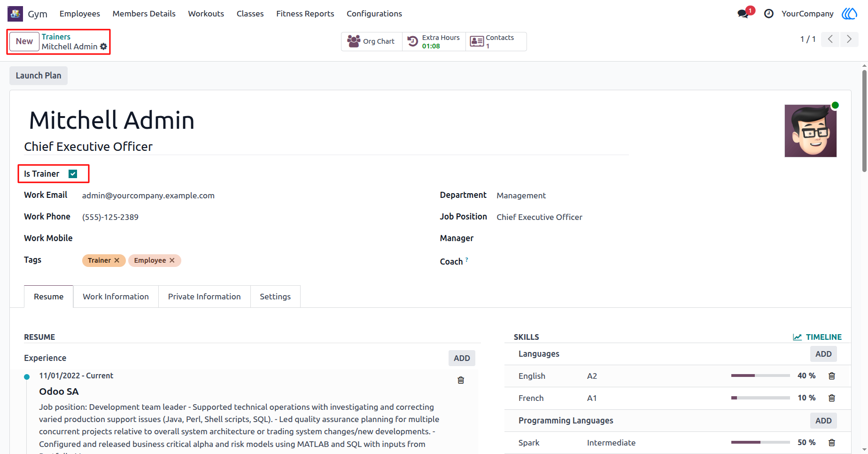
Task: Open the Members Details menu
Action: click(x=144, y=14)
